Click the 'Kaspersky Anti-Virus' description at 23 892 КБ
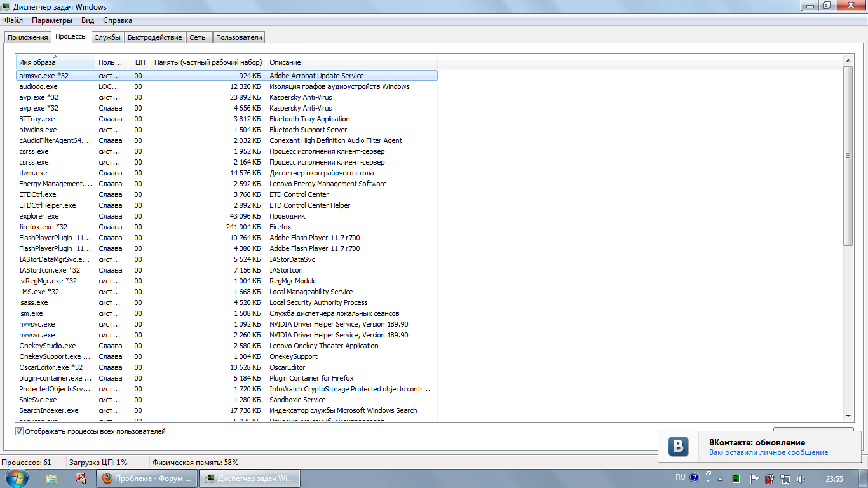The width and height of the screenshot is (868, 488). pyautogui.click(x=301, y=97)
